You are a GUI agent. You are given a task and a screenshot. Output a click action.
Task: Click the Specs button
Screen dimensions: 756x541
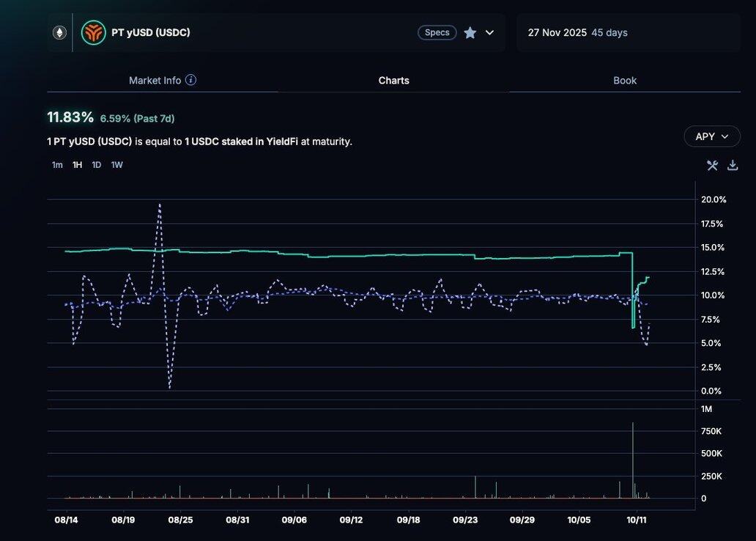[x=437, y=32]
